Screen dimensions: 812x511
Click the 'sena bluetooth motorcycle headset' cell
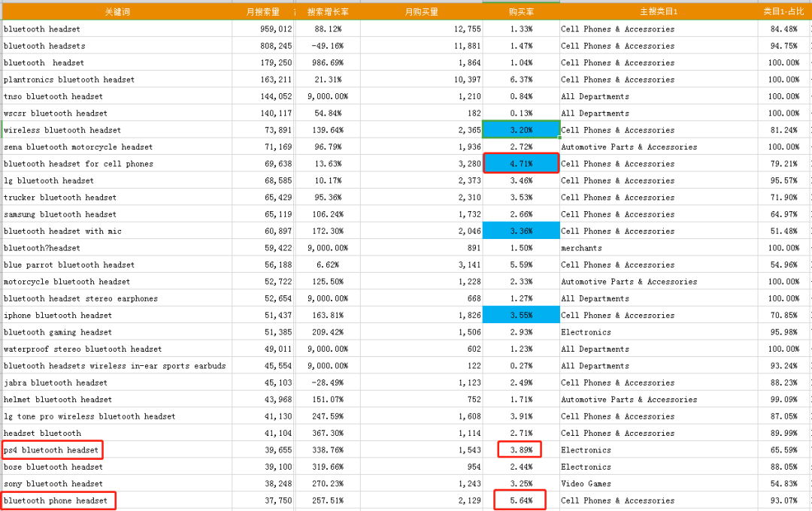pyautogui.click(x=78, y=147)
